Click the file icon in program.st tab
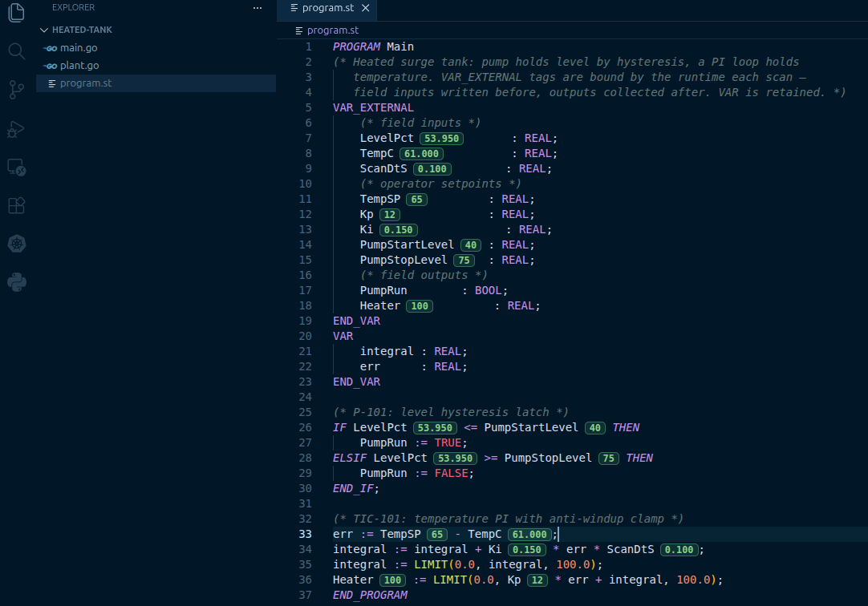Image resolution: width=868 pixels, height=606 pixels. click(294, 8)
